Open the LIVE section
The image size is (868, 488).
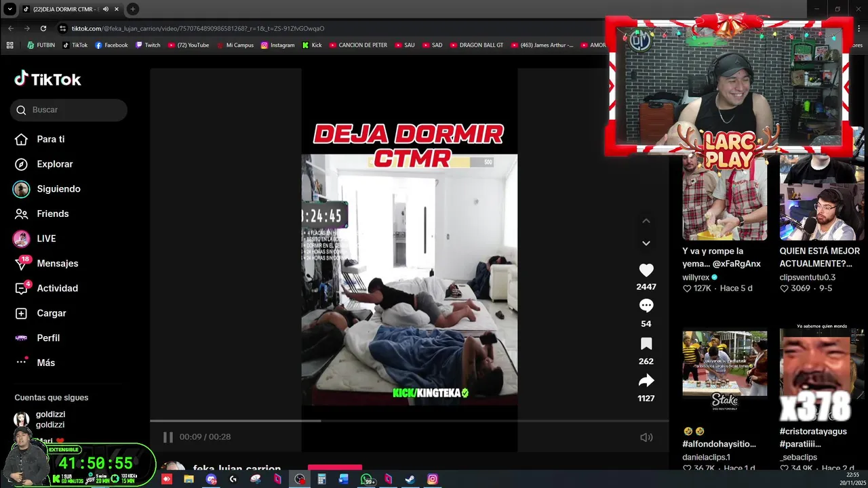tap(35, 239)
